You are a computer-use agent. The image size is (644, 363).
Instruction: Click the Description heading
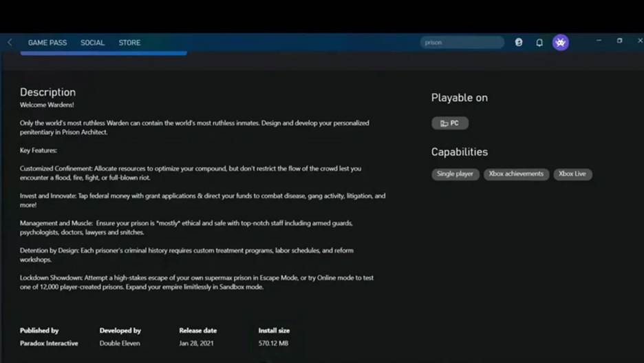coord(47,92)
